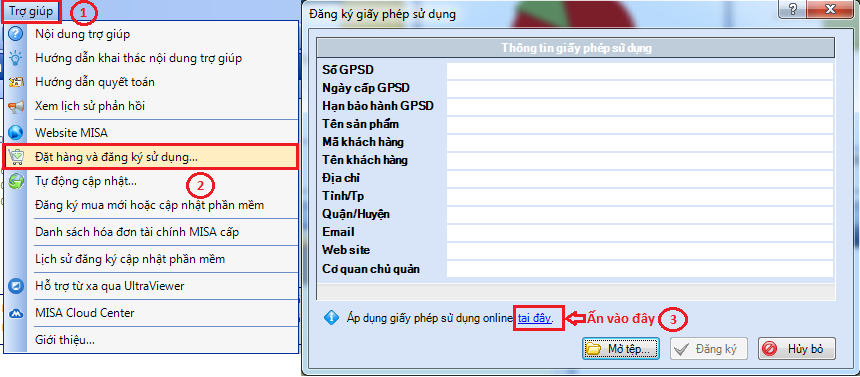860x377 pixels.
Task: Click the Mã khách hàng value field
Action: [x=640, y=143]
